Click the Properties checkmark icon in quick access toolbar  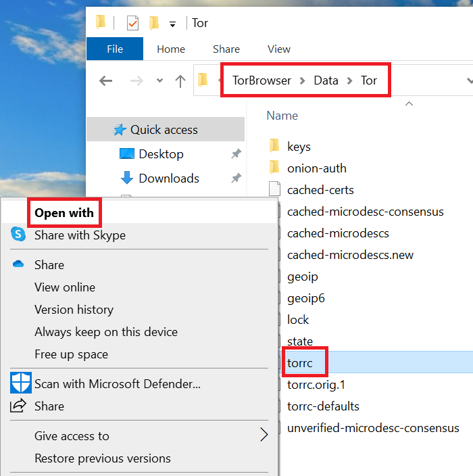[132, 23]
